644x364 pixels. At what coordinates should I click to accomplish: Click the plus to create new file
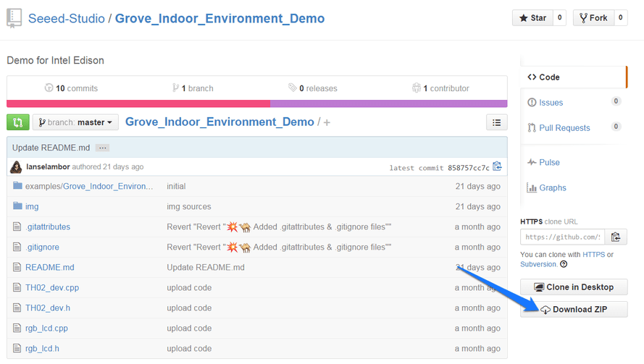click(x=327, y=122)
